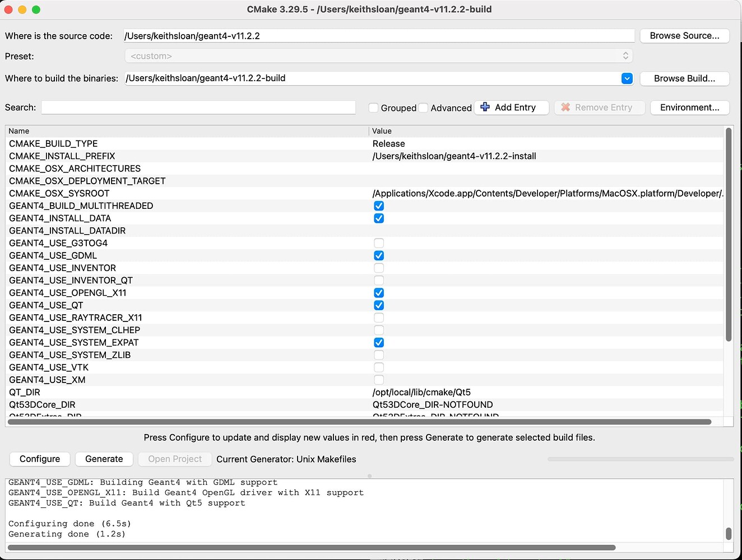Enable the Grouped checkbox
Viewport: 742px width, 560px height.
(x=373, y=108)
